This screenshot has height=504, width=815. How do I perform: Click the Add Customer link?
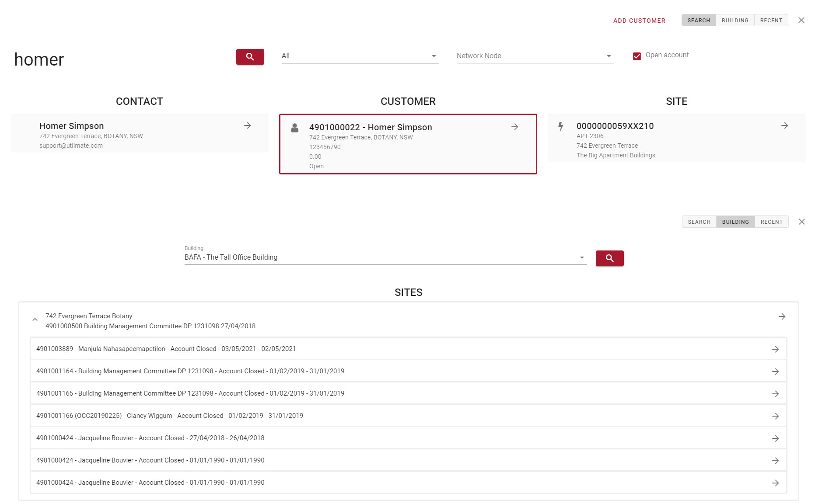[x=639, y=21]
